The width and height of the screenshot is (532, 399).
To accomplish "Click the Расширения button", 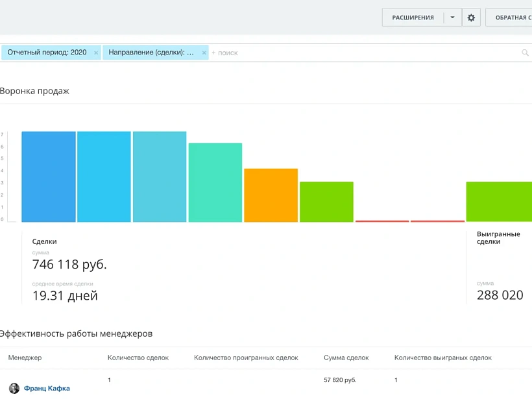I will pos(413,18).
